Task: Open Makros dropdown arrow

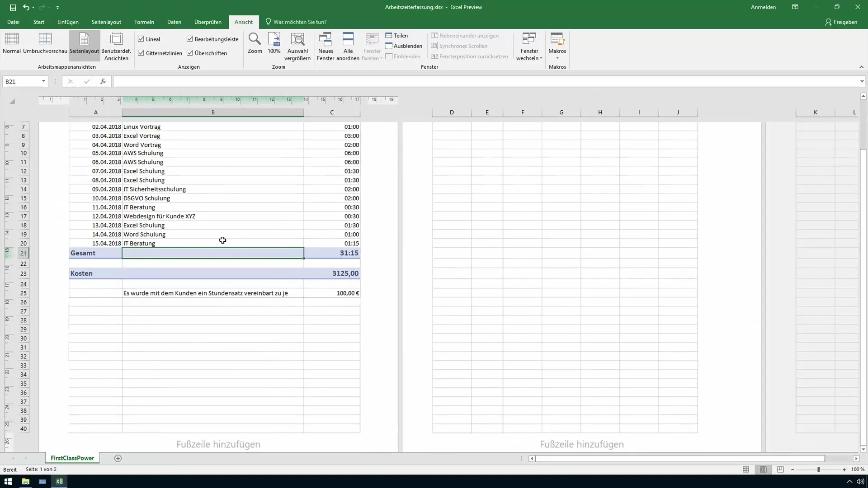Action: pyautogui.click(x=557, y=58)
